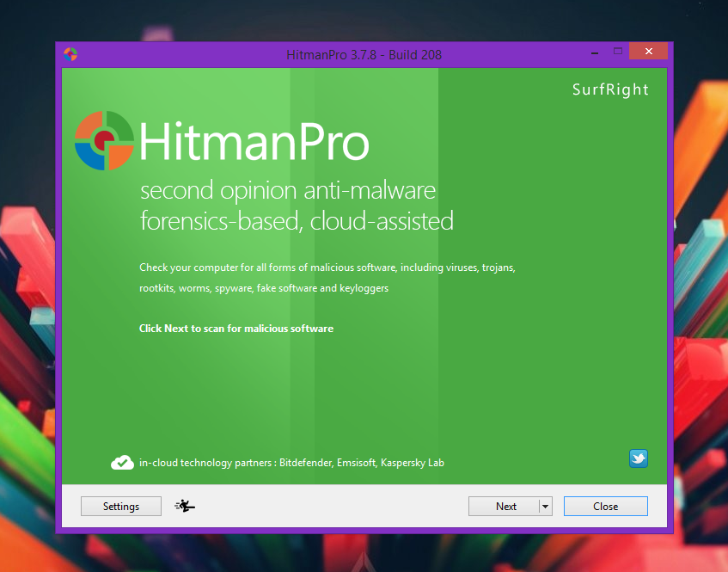Screen dimensions: 728x572
Task: Click the window title 'HitmanPro 3.7.8 - Build 208'
Action: [x=364, y=55]
